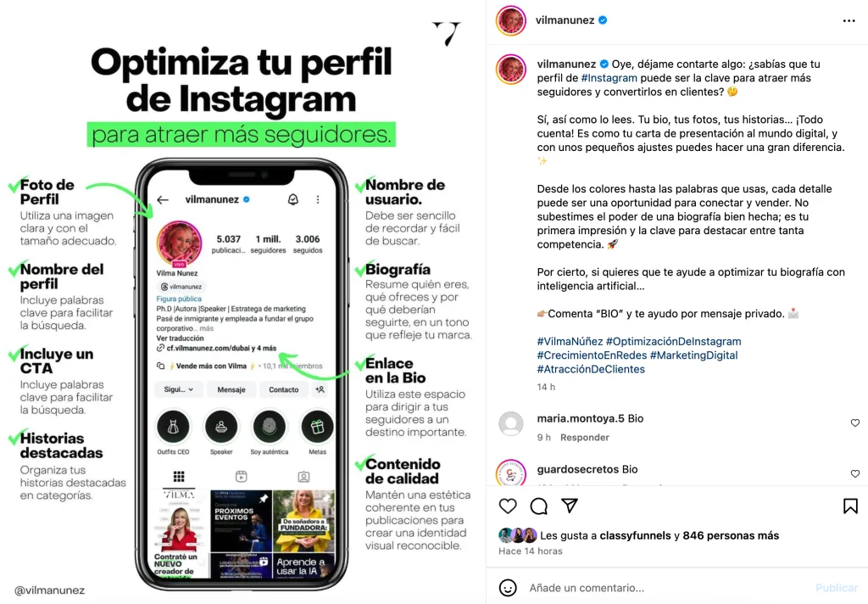
Task: Open the comment bubble icon
Action: click(538, 506)
